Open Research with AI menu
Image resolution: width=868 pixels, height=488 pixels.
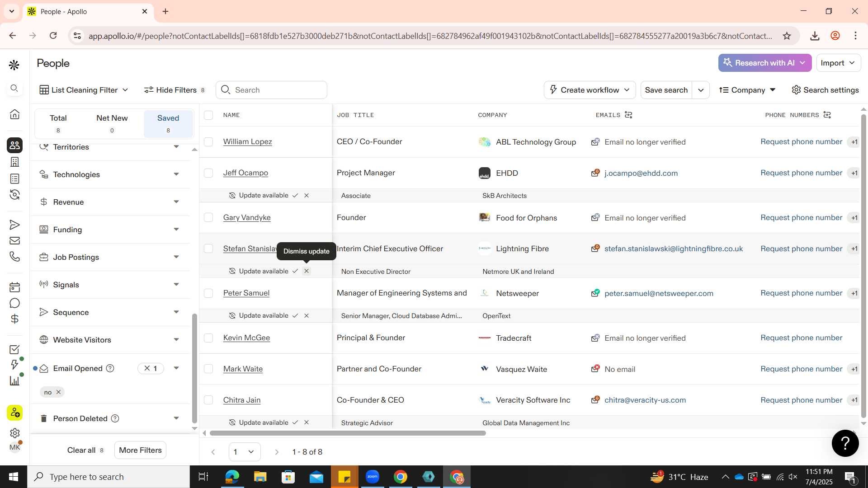pos(764,63)
